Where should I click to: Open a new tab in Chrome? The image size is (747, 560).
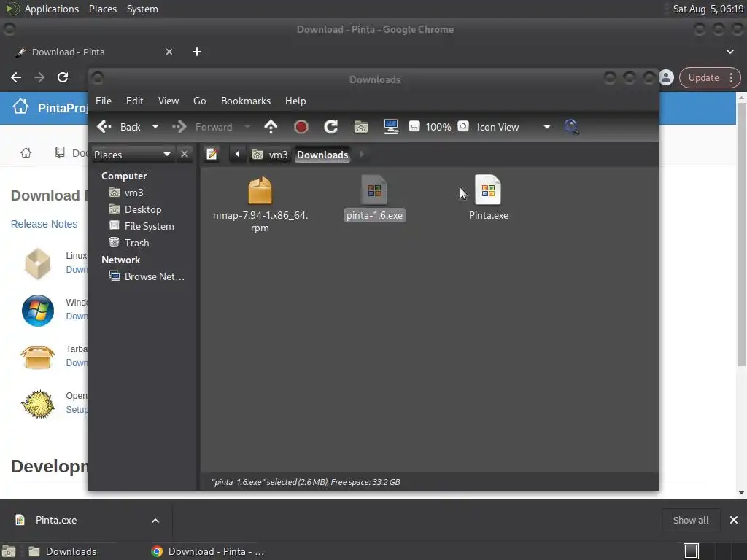[x=197, y=52]
